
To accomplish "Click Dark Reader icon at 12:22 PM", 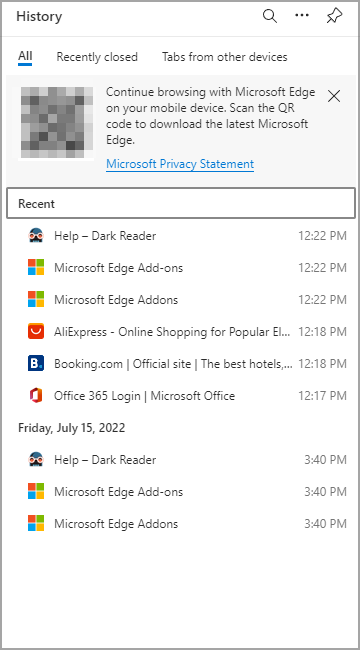I will pyautogui.click(x=36, y=236).
